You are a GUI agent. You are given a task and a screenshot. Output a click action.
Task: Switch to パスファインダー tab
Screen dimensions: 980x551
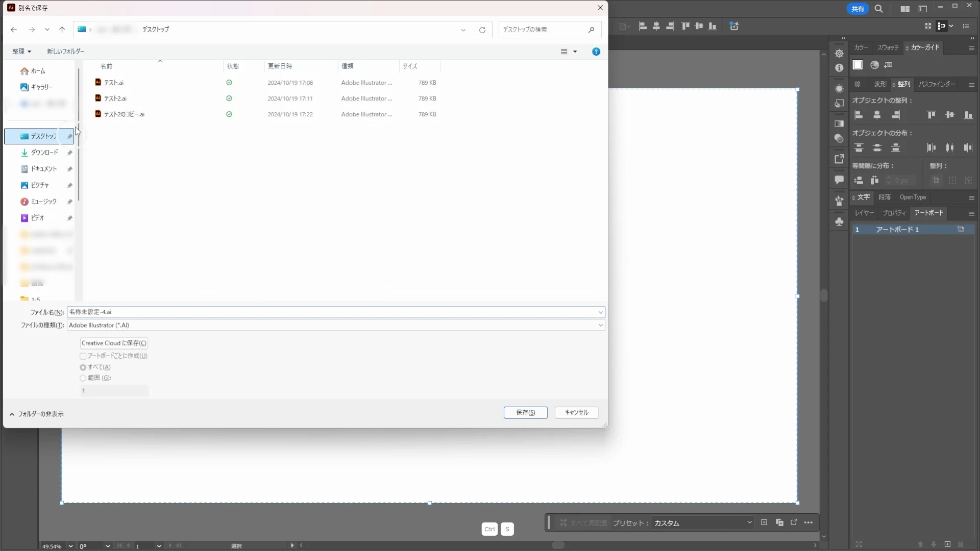coord(937,84)
